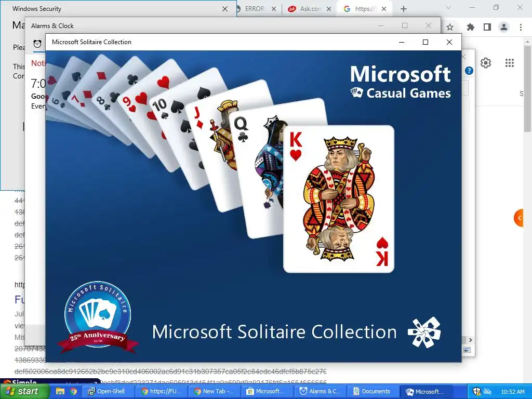
Task: Close the active Google https tab
Action: click(x=384, y=9)
